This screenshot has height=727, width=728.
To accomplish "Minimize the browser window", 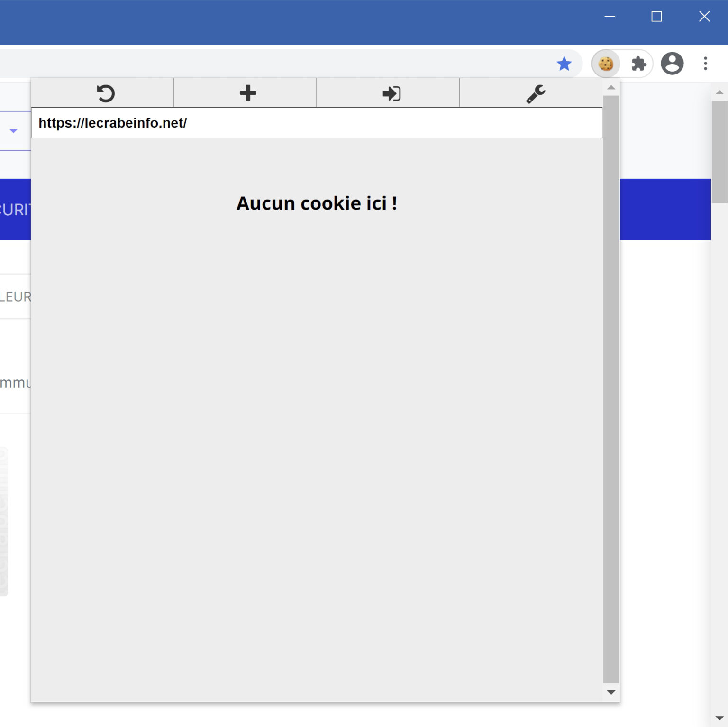I will click(x=610, y=17).
